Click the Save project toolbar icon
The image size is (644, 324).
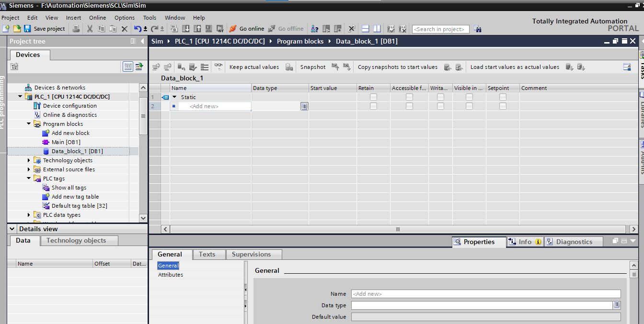pos(27,29)
